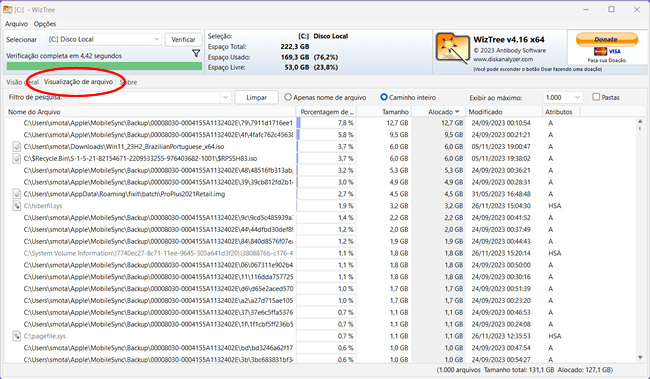Click the filter funnel icon

tap(196, 53)
